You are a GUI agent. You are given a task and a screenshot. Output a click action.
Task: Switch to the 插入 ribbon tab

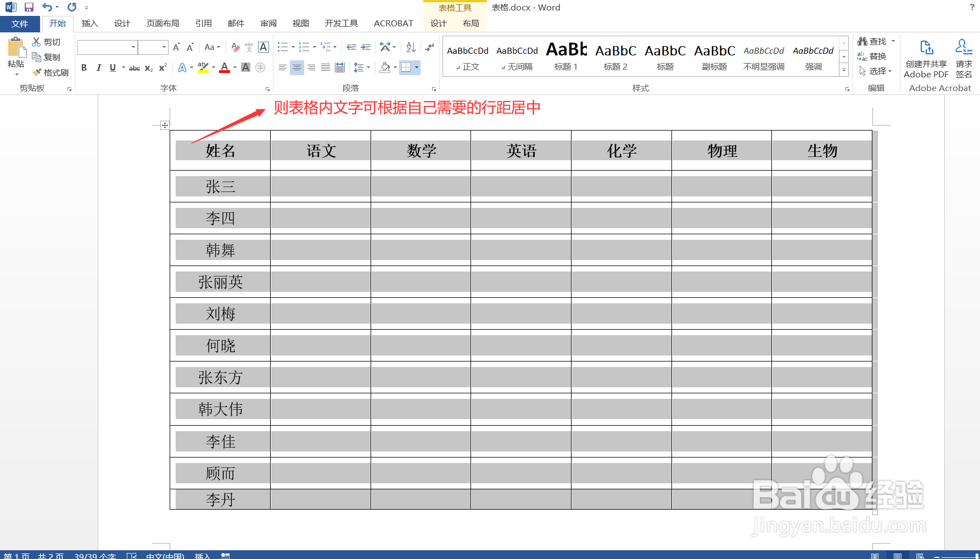coord(89,23)
